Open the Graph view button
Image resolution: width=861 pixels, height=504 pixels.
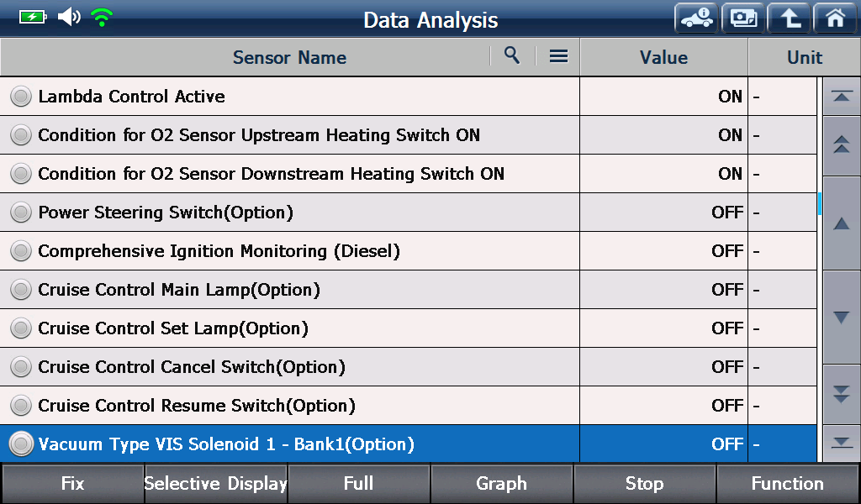click(501, 484)
